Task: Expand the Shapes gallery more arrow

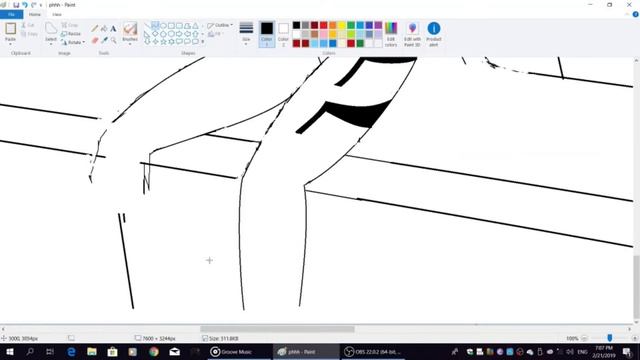Action: pos(203,42)
